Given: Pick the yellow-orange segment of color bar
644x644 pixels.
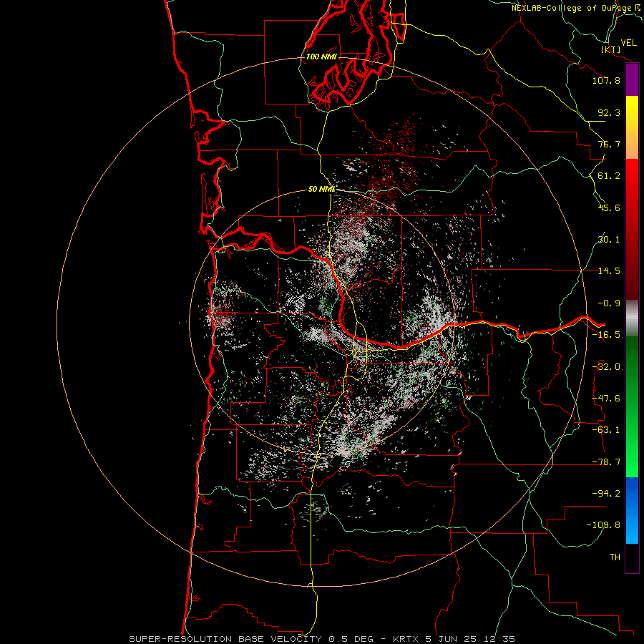Looking at the screenshot, I should pos(632,127).
